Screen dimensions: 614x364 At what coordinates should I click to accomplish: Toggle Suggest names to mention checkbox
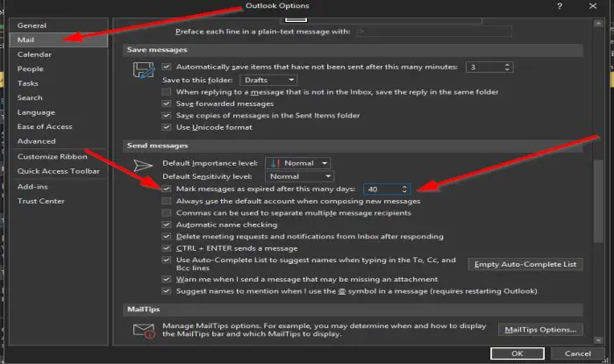(x=167, y=291)
